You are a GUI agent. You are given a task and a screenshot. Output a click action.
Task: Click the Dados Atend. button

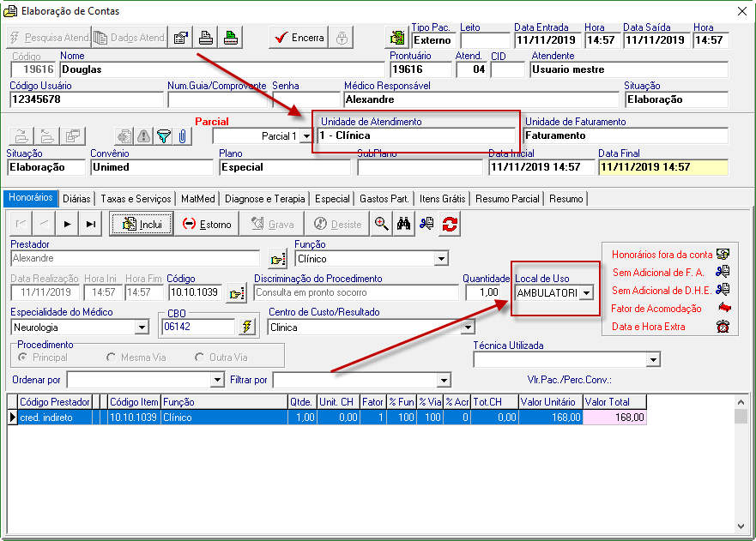coord(130,38)
